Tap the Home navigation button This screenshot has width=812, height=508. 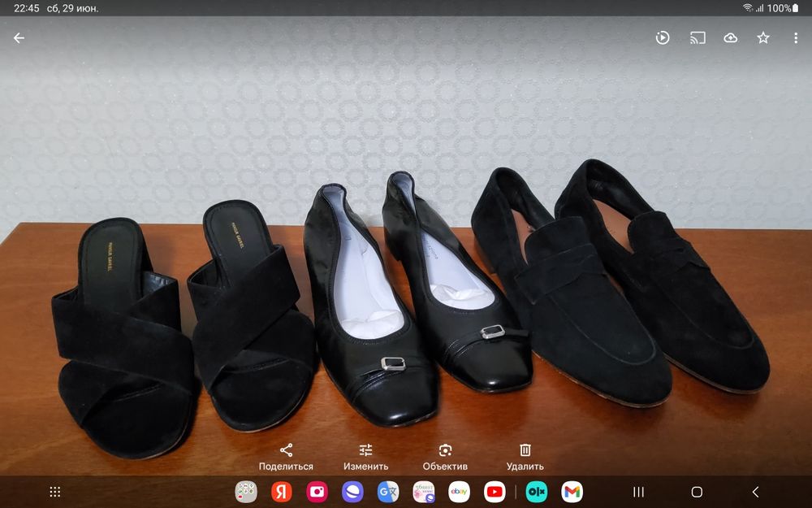click(x=697, y=492)
